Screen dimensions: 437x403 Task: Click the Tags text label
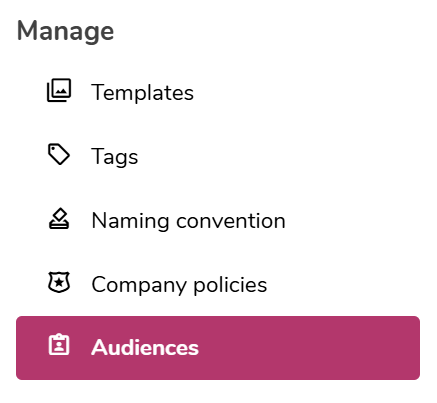click(x=115, y=157)
